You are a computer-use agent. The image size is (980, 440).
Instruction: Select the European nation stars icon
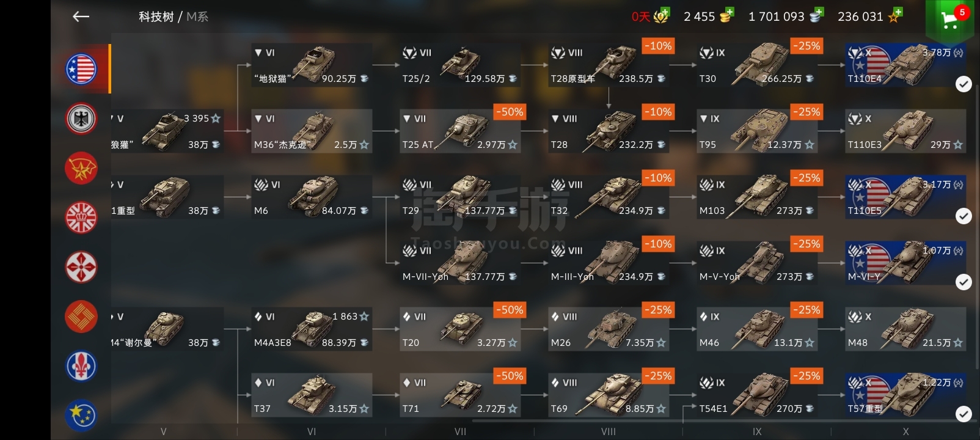point(81,414)
